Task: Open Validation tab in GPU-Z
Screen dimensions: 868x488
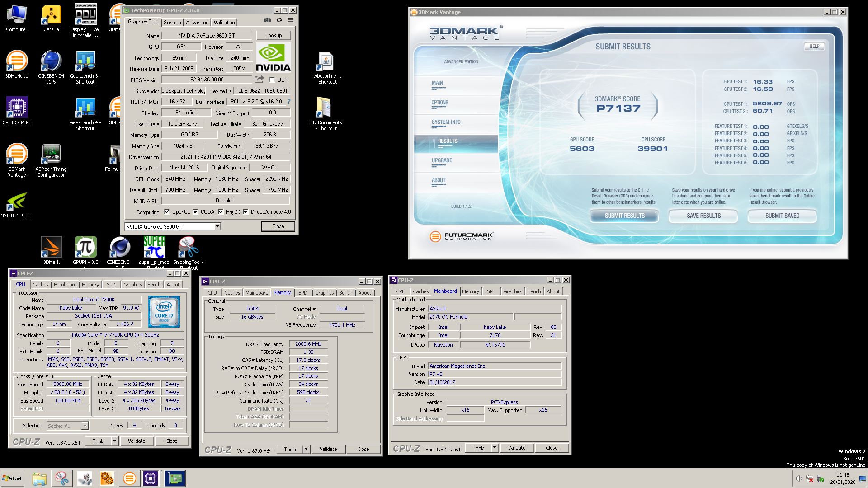Action: pyautogui.click(x=224, y=22)
